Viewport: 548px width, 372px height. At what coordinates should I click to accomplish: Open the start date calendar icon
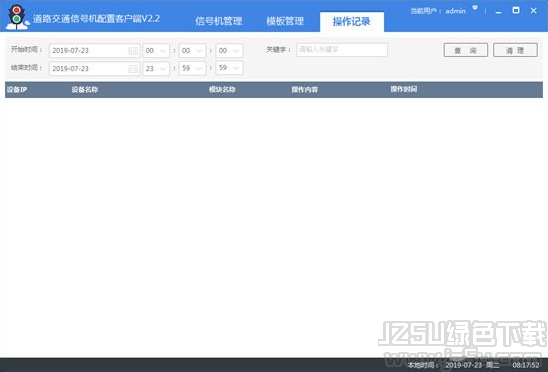(133, 51)
